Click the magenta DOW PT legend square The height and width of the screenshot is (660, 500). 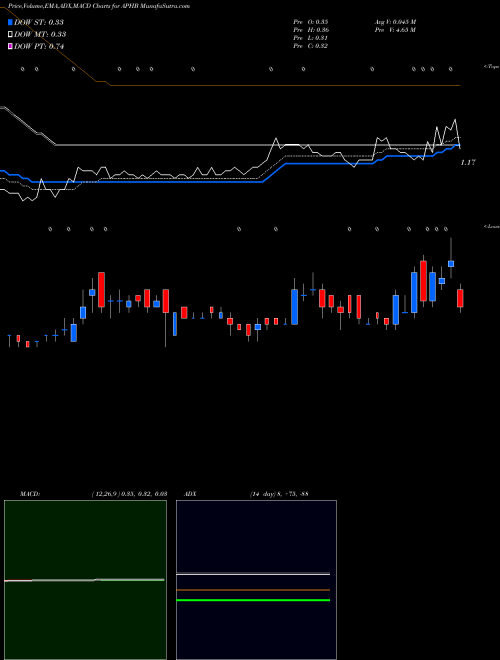pyautogui.click(x=10, y=46)
